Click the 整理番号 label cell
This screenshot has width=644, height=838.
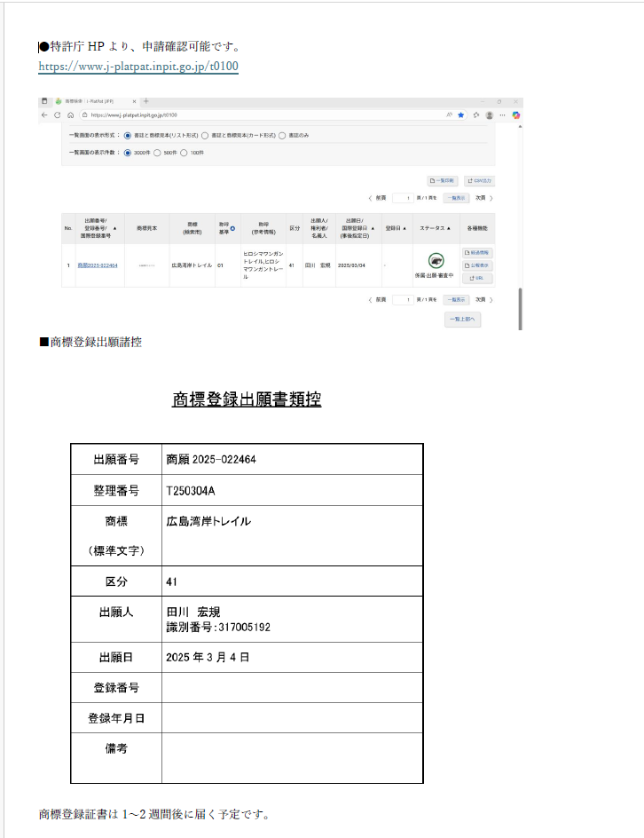(x=116, y=491)
